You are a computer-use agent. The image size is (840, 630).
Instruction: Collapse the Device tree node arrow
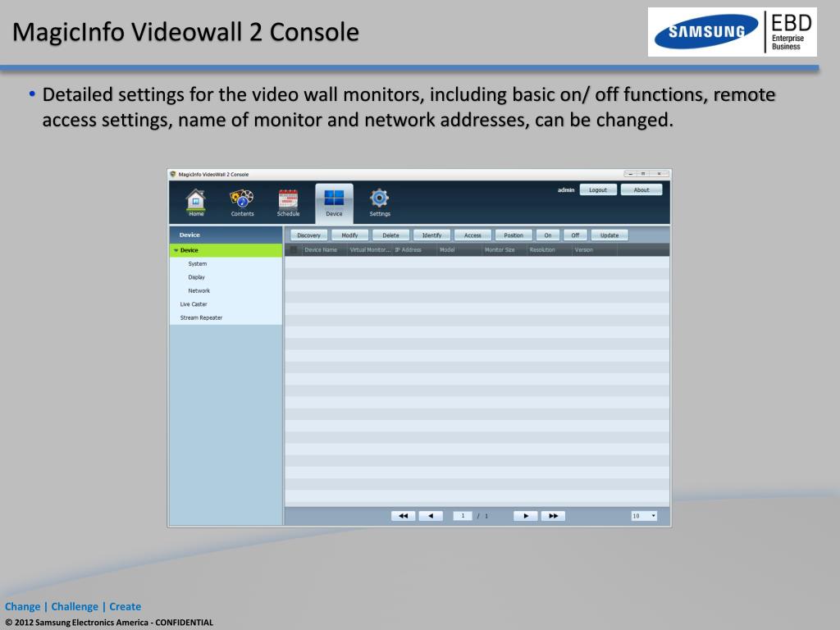click(x=176, y=250)
